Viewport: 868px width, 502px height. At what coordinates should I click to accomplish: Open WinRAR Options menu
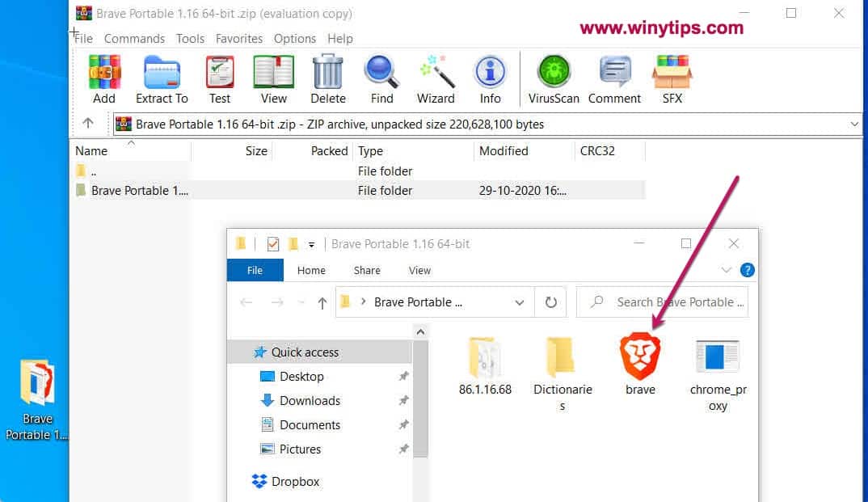[295, 39]
